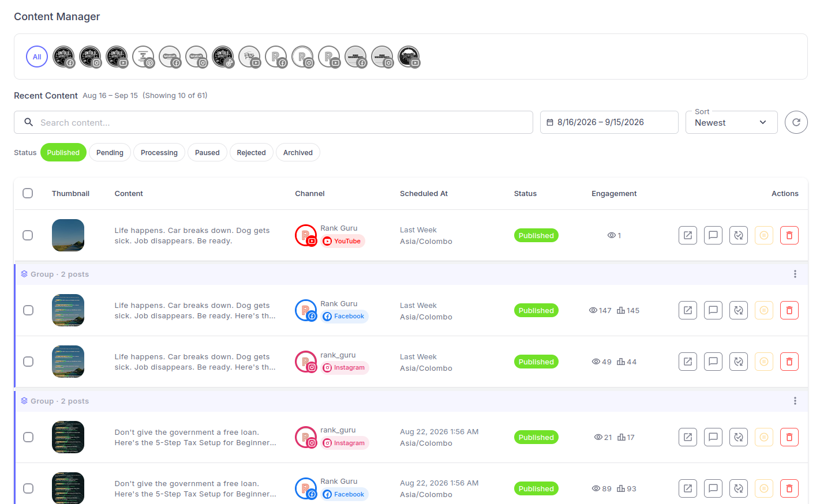Click the YouTube channel badge in first row
The image size is (820, 504).
coord(343,242)
